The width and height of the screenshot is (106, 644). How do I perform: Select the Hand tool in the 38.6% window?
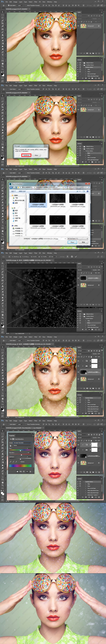(3, 315)
